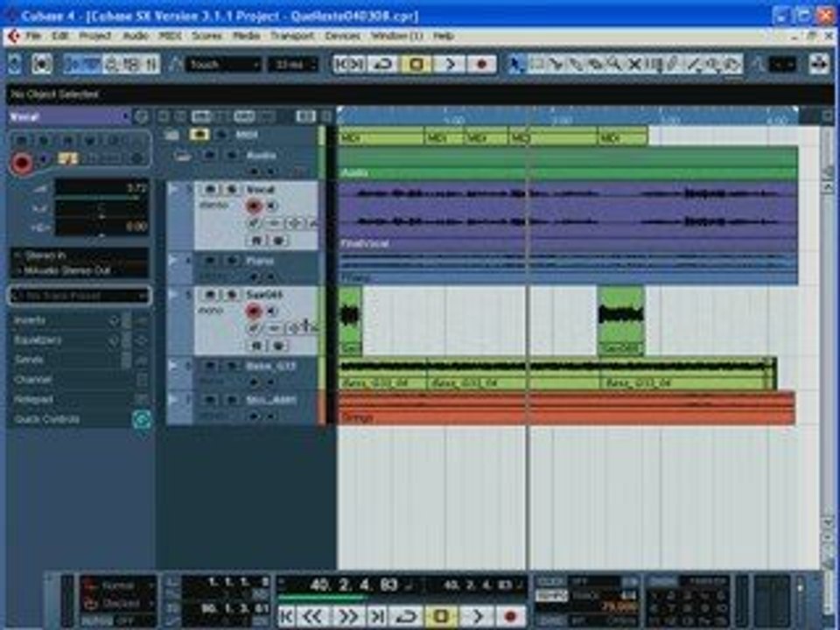Click the snap crosshair icon at toolbar end
Viewport: 840px width, 630px height.
pyautogui.click(x=819, y=64)
